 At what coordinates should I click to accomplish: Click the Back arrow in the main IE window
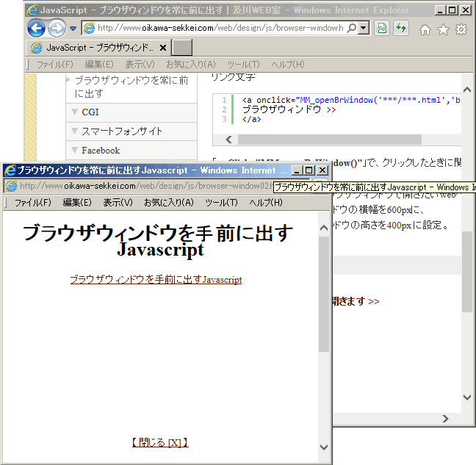(36, 28)
